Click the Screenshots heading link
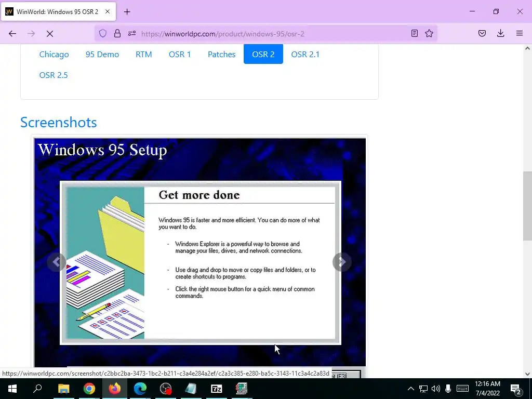This screenshot has width=532, height=399. (x=58, y=122)
